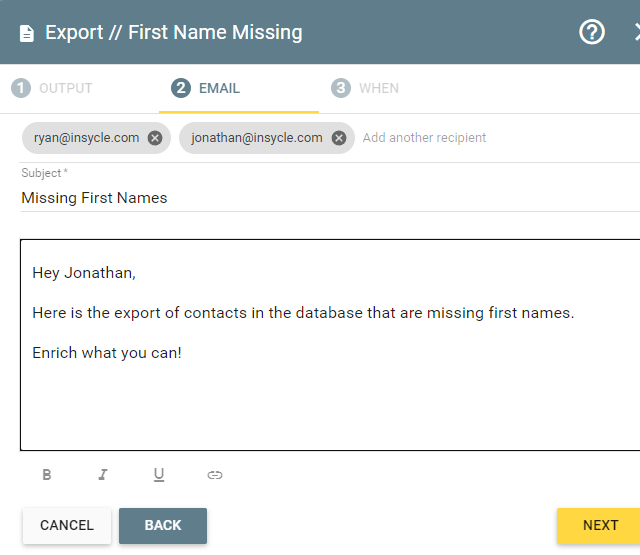
Task: Remove jonathan@insycle.com recipient chip
Action: point(338,138)
